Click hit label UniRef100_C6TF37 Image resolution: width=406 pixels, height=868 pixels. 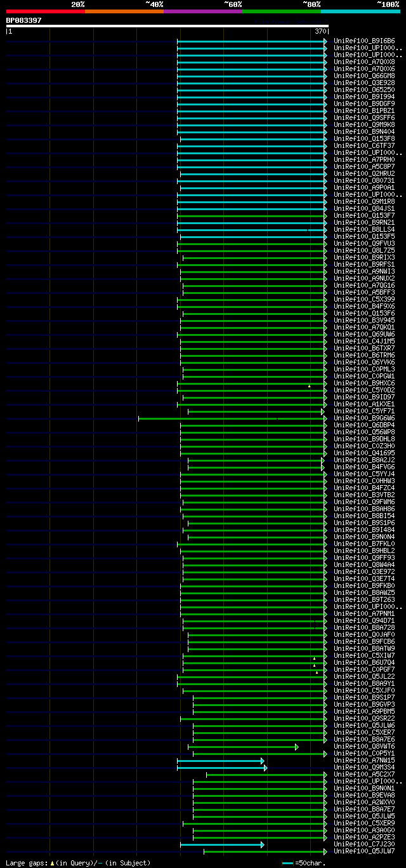click(364, 146)
